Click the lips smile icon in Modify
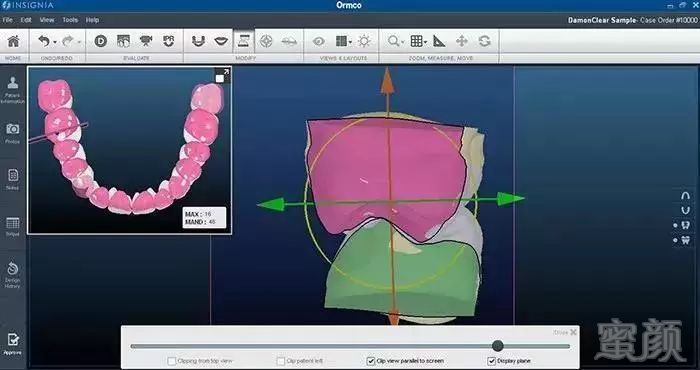Viewport: 700px width, 370px height. point(221,42)
